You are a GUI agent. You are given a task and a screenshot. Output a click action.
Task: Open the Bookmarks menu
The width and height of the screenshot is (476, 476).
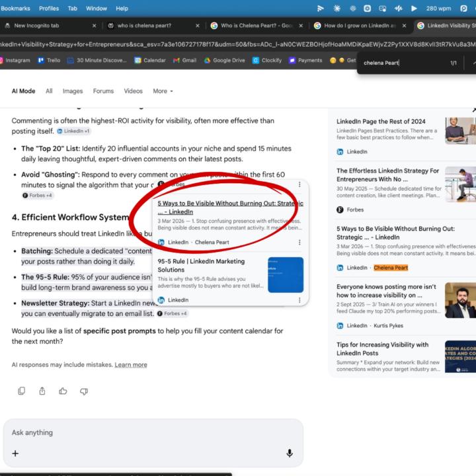pos(15,9)
